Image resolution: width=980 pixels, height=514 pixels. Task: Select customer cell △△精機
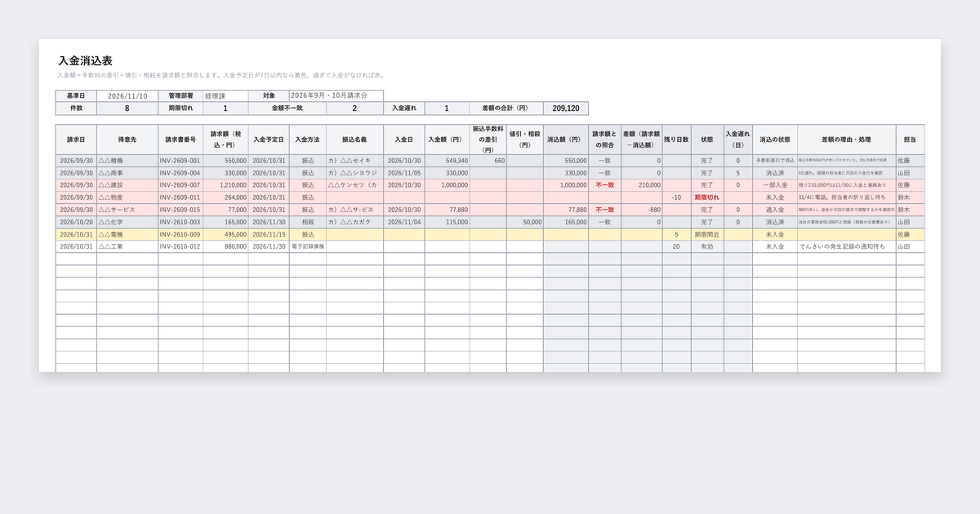127,161
